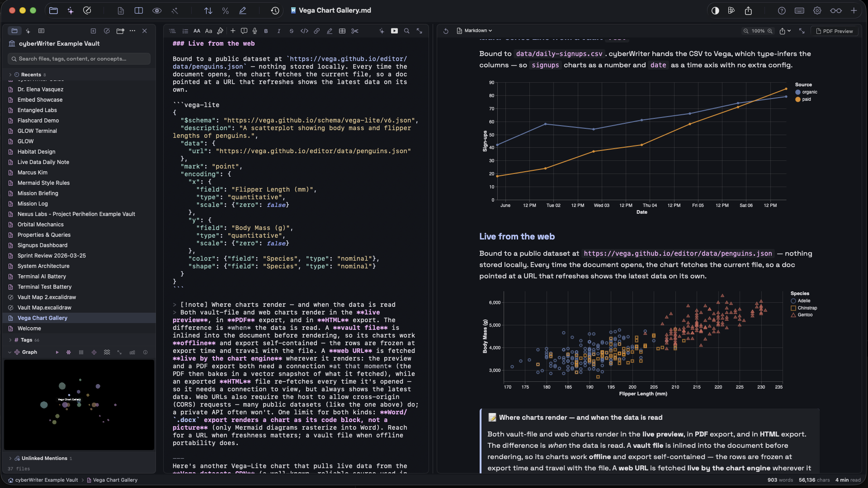Expand the Recents section
The width and height of the screenshot is (868, 488).
pos(10,75)
